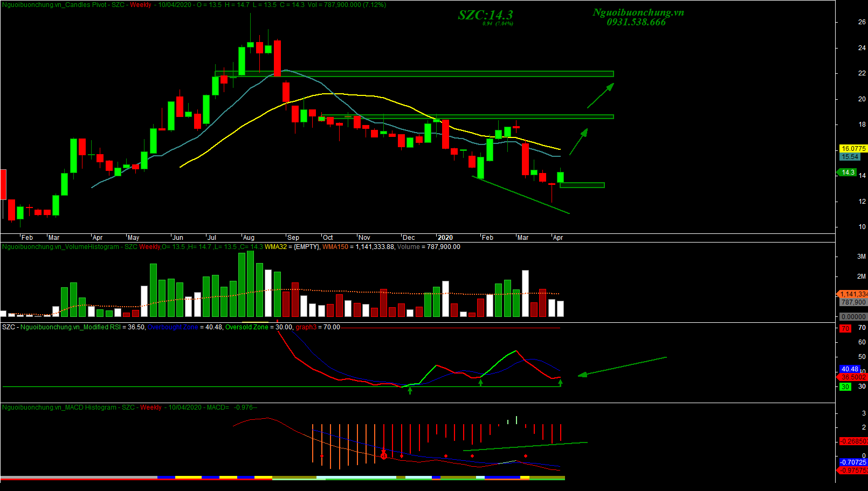The width and height of the screenshot is (868, 491).
Task: Select the red 36.5002 RSI value label
Action: 853,377
